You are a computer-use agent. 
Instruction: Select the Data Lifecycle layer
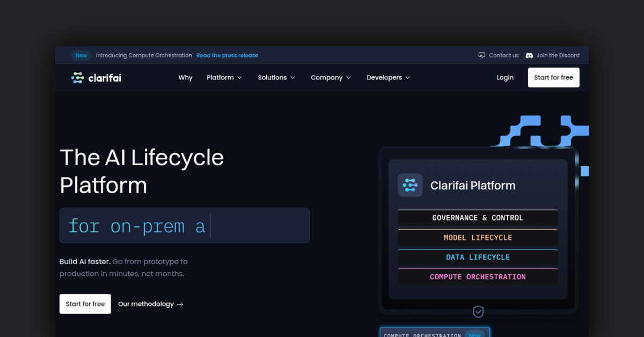(x=478, y=258)
